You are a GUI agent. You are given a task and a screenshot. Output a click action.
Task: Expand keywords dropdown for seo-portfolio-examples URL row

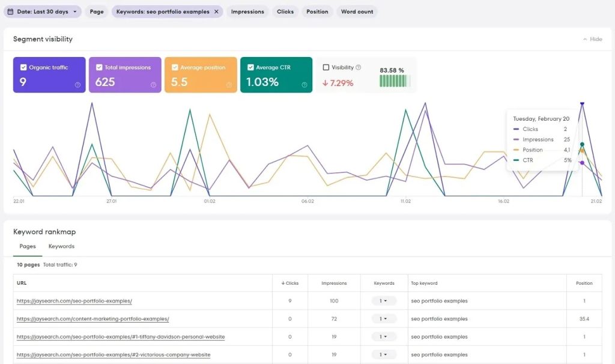coord(384,301)
